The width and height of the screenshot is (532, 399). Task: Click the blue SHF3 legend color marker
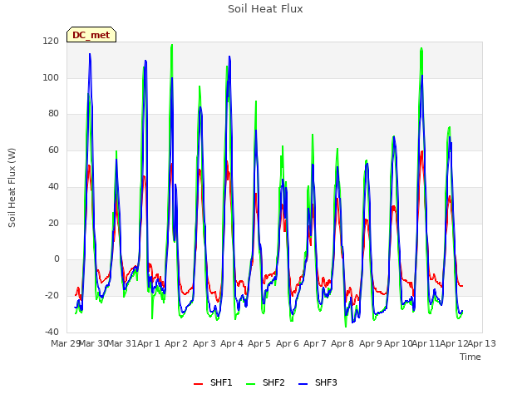pos(303,384)
